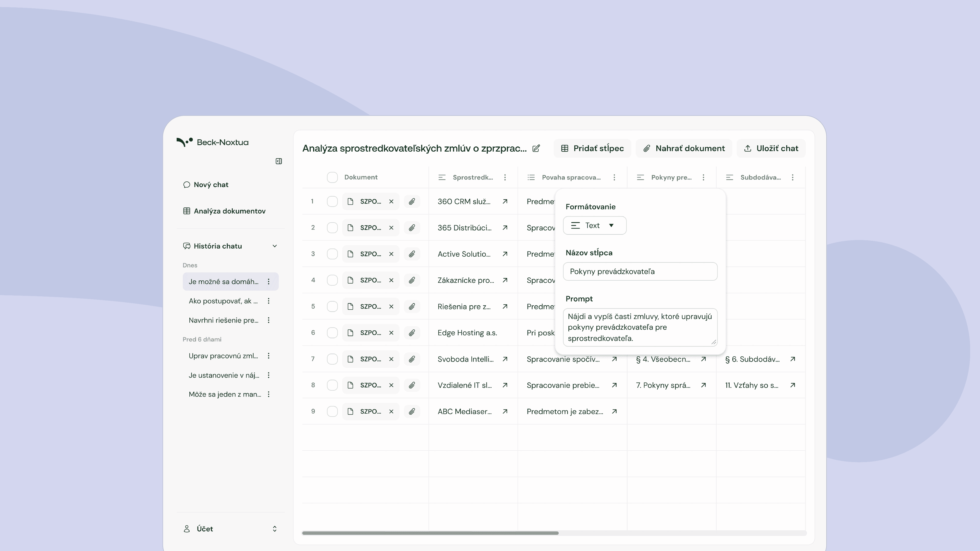Check the row 5 document checkbox

[x=332, y=307]
